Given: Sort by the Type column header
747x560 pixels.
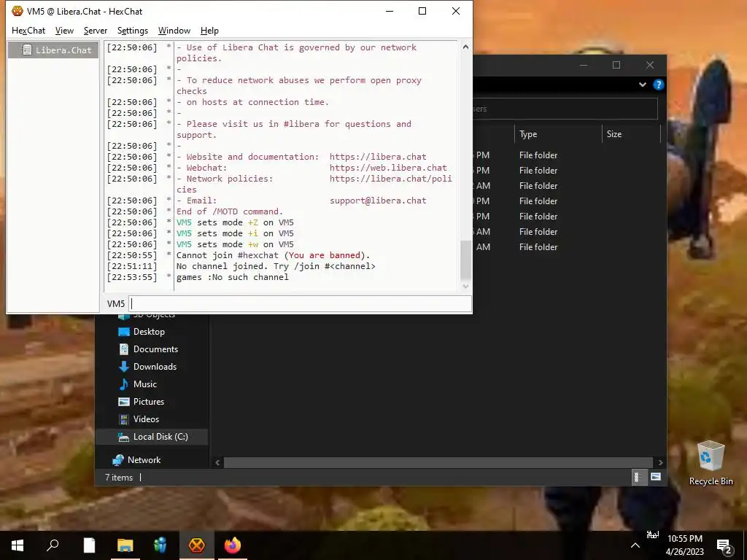Looking at the screenshot, I should pos(558,134).
